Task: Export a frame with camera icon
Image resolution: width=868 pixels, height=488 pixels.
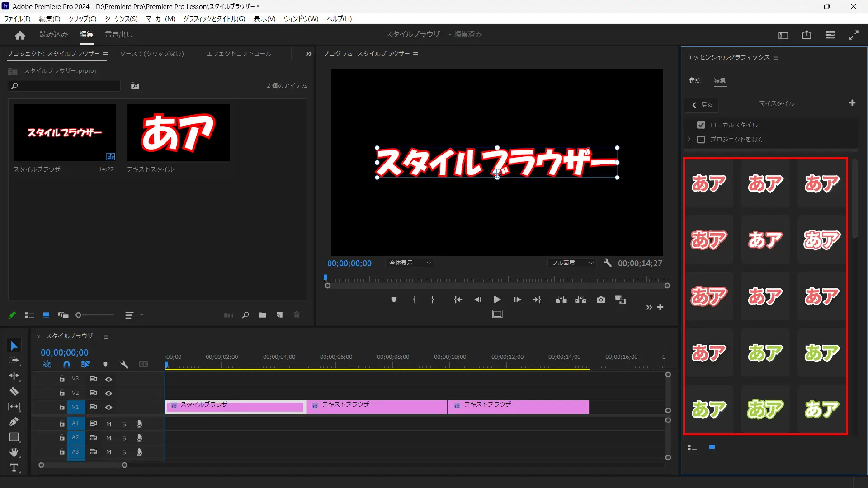Action: [601, 300]
